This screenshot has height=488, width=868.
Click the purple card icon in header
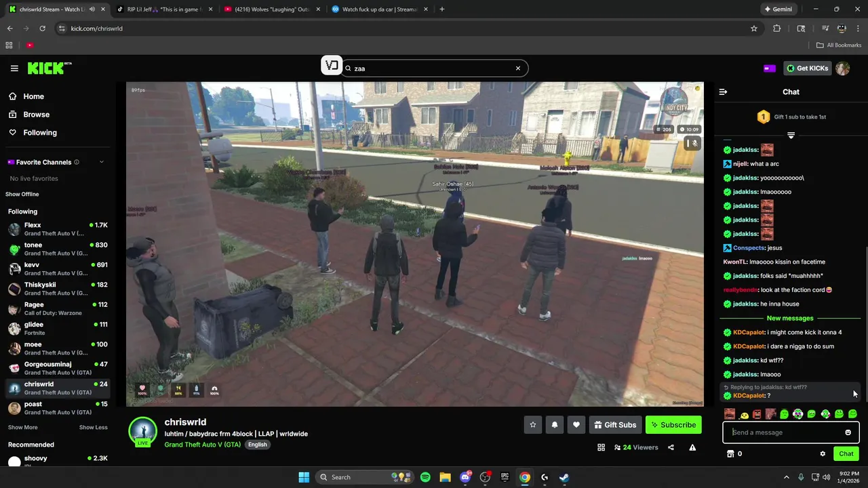click(x=769, y=68)
